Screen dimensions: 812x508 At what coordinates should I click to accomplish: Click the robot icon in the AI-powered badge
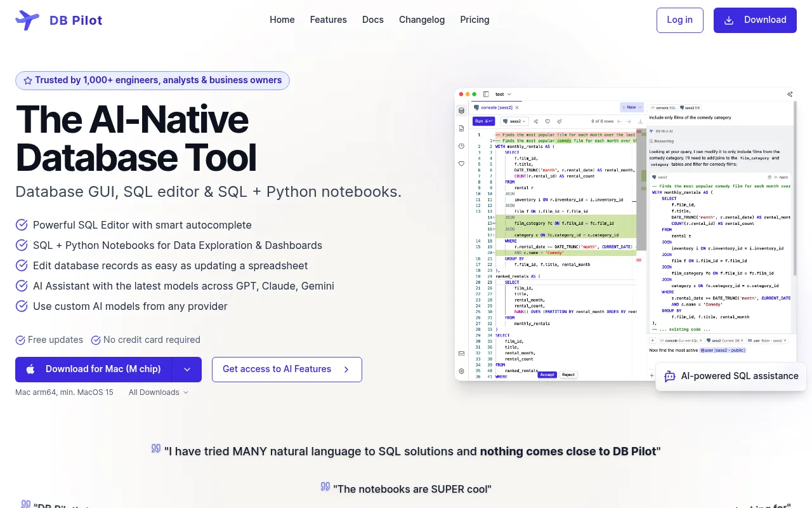click(x=670, y=377)
